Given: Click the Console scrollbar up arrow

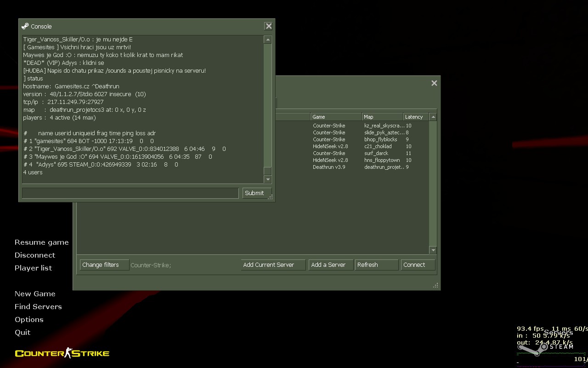Looking at the screenshot, I should point(267,40).
